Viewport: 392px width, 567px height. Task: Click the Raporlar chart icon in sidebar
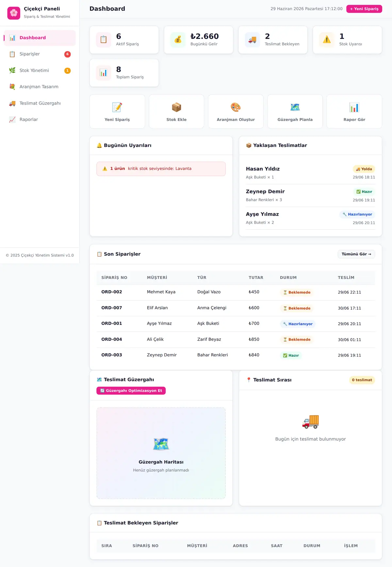click(12, 120)
